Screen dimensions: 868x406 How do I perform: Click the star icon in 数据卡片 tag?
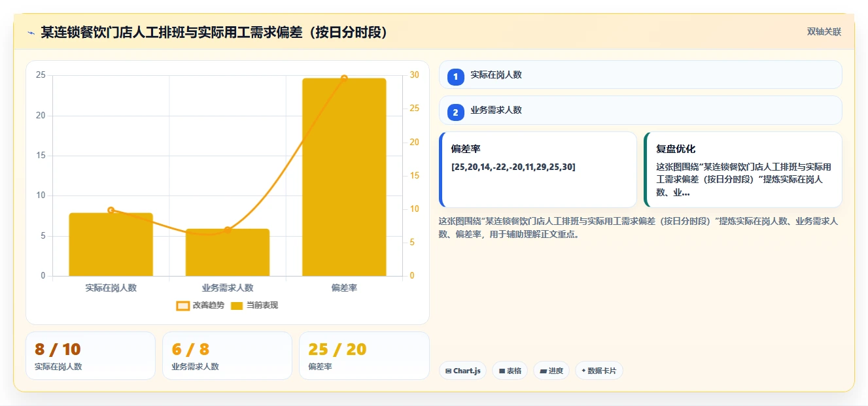(x=583, y=371)
